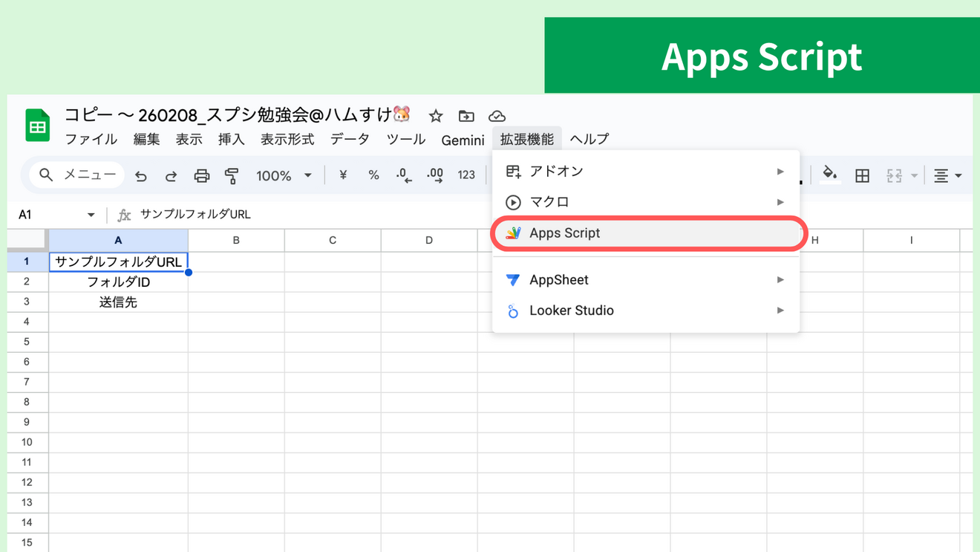The width and height of the screenshot is (980, 552).
Task: Click the redo arrow
Action: [x=171, y=176]
